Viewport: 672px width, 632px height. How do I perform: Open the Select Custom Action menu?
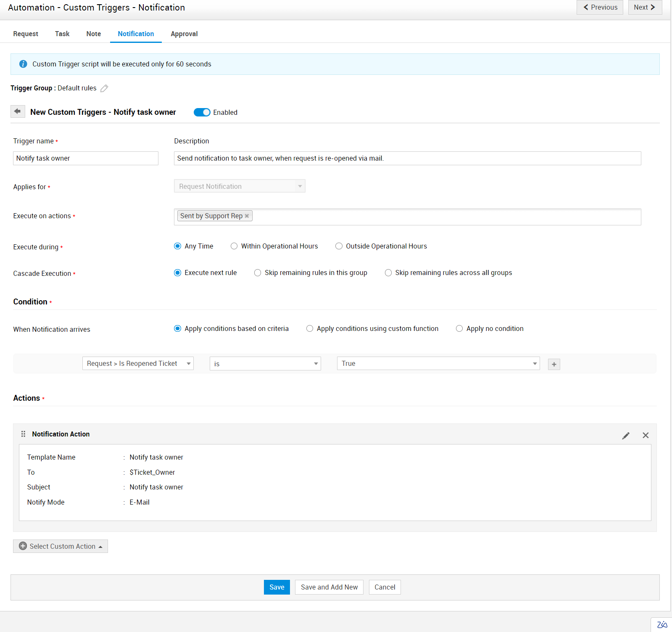61,546
